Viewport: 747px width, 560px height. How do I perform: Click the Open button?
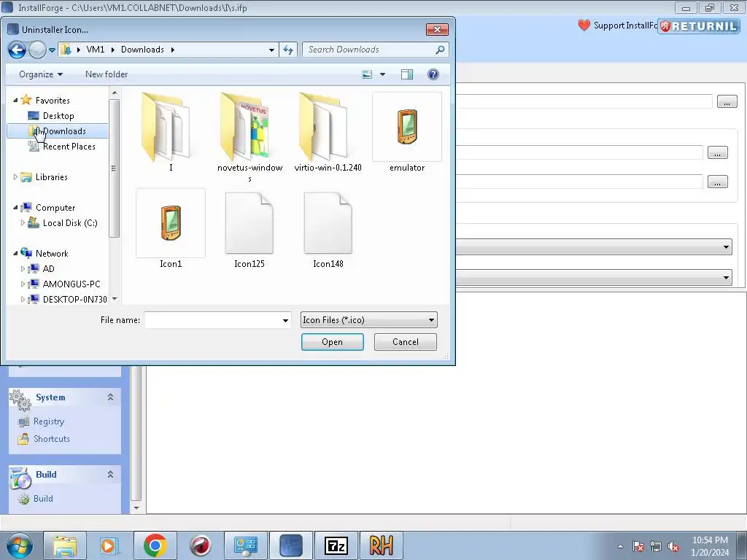pos(333,342)
